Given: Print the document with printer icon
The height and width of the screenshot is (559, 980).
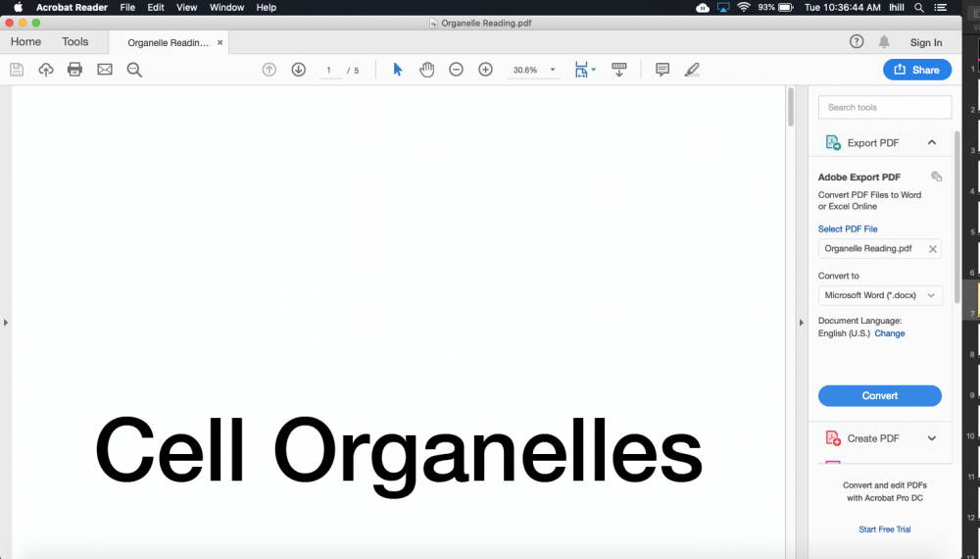Looking at the screenshot, I should point(75,70).
